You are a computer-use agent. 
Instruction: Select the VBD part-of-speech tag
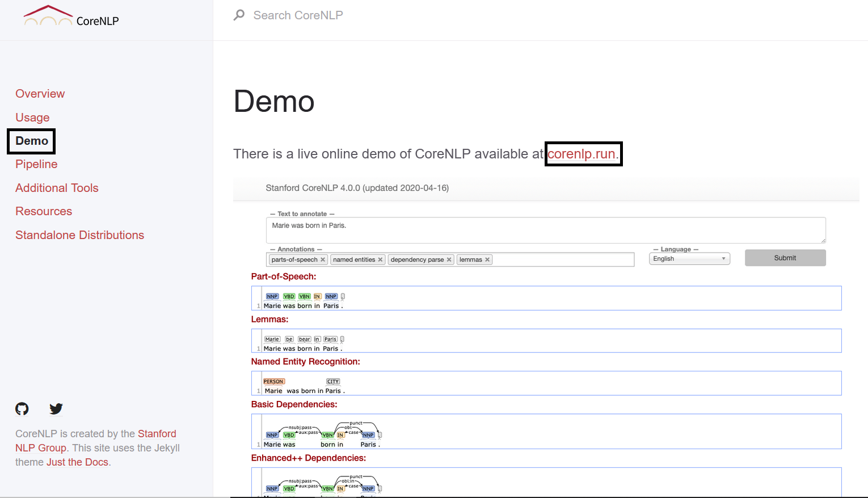288,296
